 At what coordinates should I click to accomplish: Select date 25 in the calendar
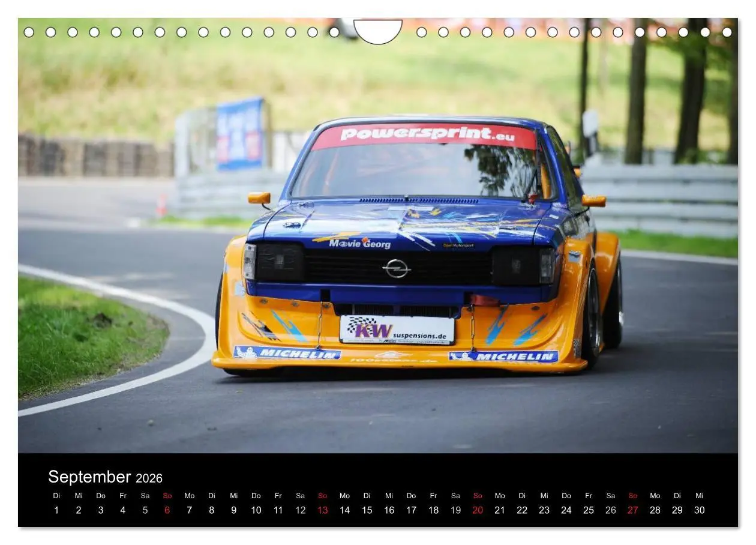(x=589, y=510)
